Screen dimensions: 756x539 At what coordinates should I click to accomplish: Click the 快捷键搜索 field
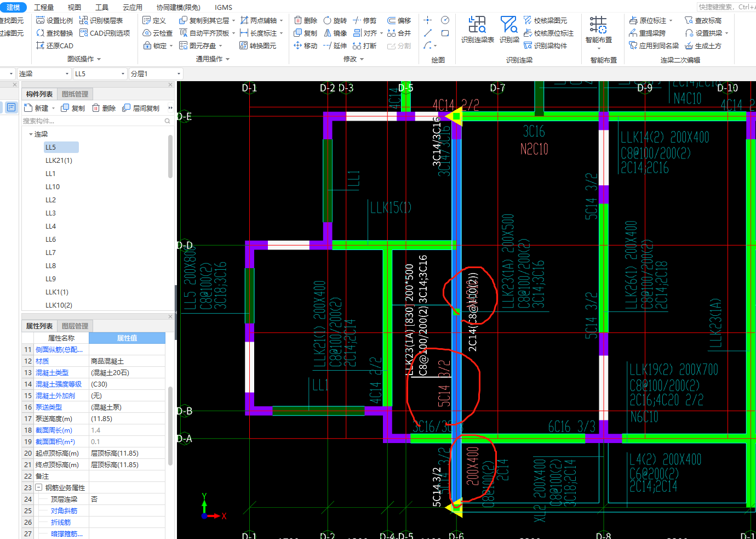point(726,7)
